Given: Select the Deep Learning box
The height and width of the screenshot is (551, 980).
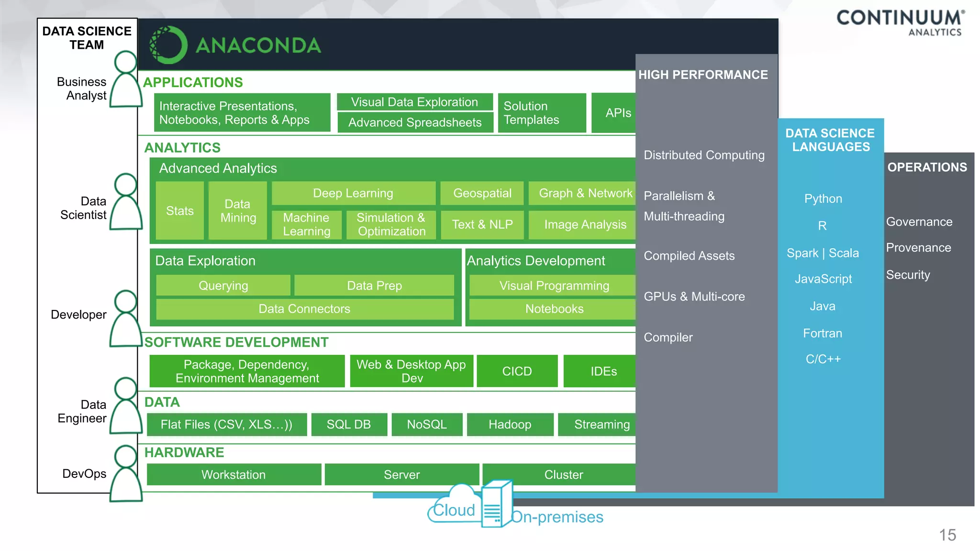Looking at the screenshot, I should [x=353, y=193].
